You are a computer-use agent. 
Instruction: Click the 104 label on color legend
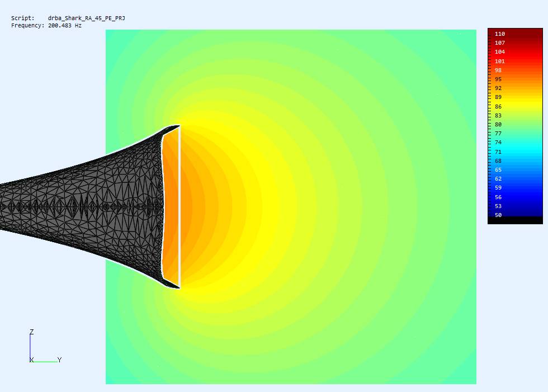(500, 51)
